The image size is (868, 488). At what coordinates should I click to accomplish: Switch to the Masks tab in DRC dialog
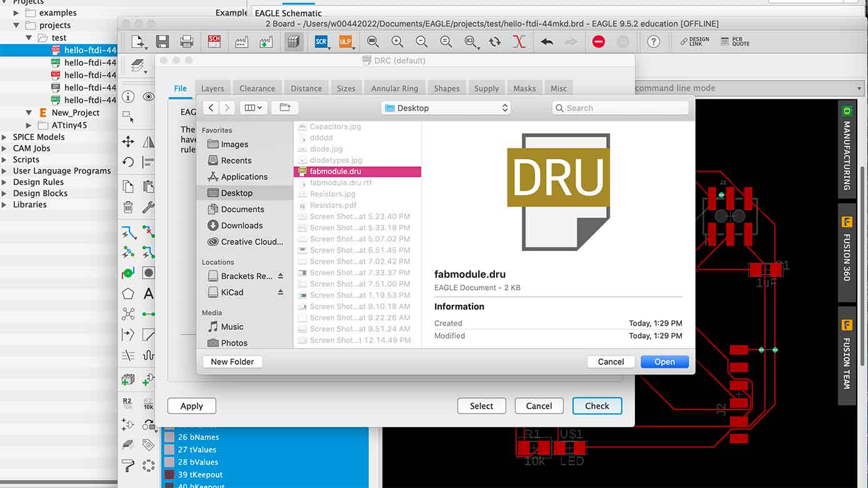[524, 89]
